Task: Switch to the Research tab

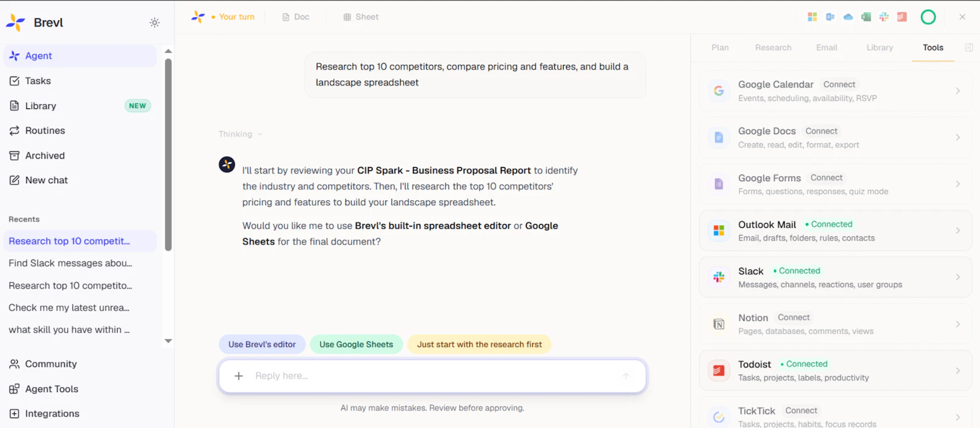Action: (x=773, y=48)
